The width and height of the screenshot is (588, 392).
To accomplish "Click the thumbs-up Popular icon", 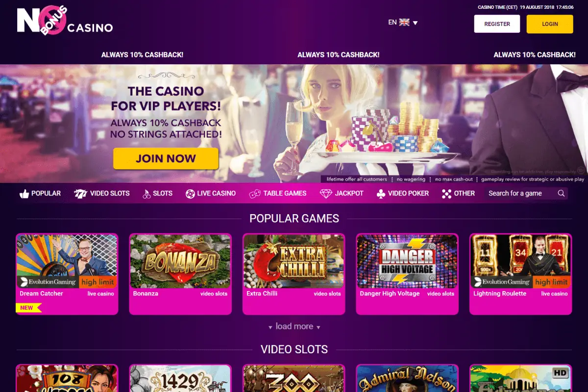I will click(x=24, y=194).
